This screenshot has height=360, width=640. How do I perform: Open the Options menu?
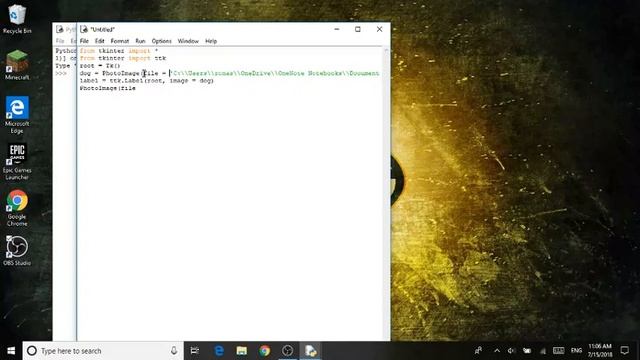point(162,41)
